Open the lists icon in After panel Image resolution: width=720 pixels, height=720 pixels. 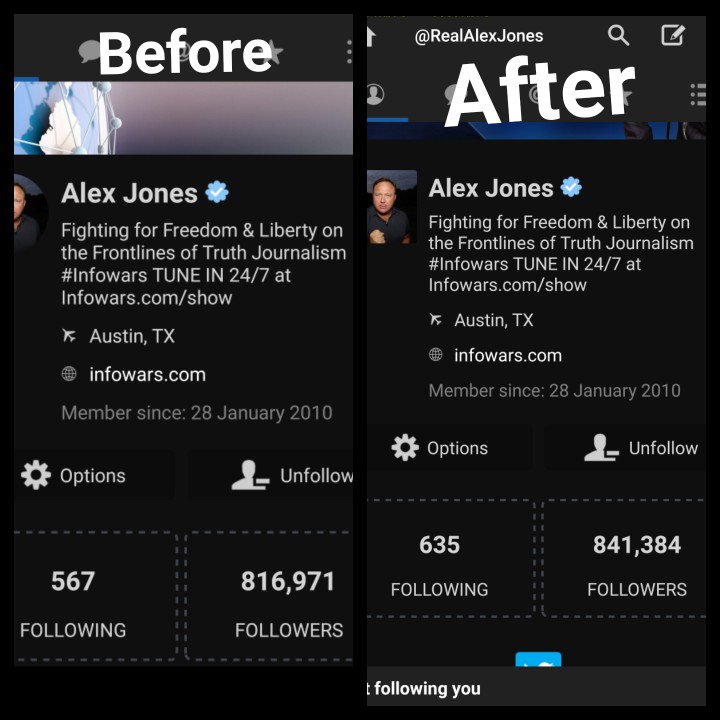pyautogui.click(x=698, y=95)
